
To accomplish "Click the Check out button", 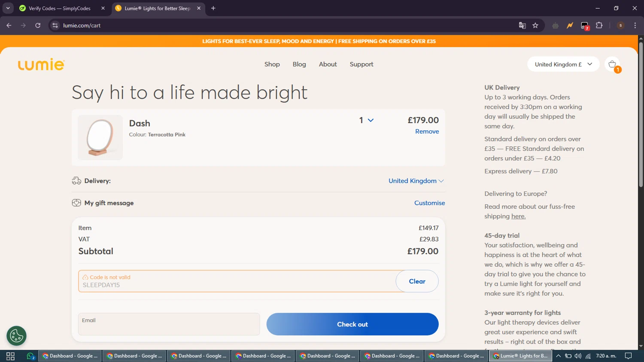I will click(352, 324).
